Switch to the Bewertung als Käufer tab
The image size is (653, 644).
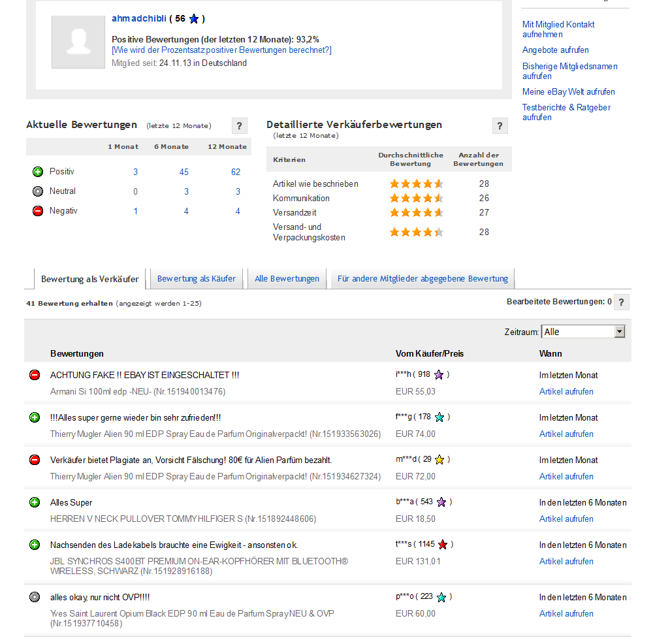197,279
